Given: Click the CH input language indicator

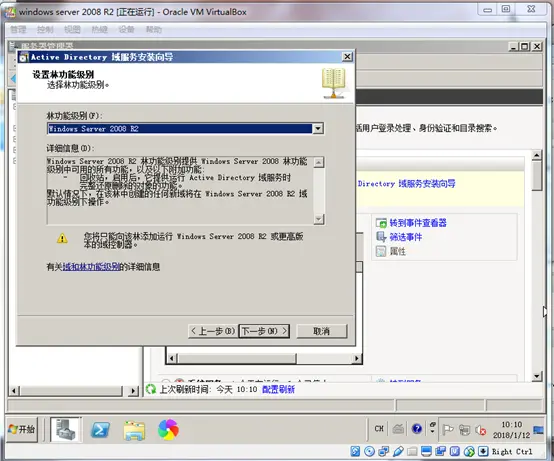Looking at the screenshot, I should click(x=379, y=429).
